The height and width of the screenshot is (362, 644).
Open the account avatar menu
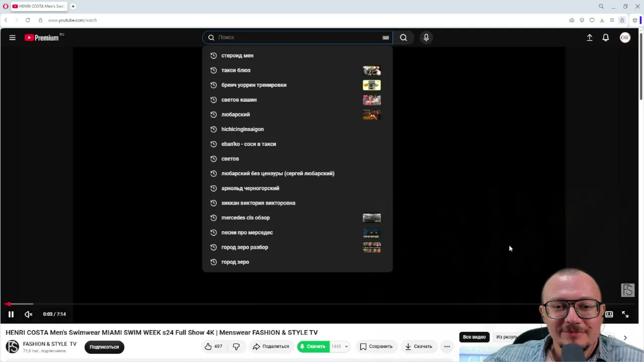coord(625,37)
